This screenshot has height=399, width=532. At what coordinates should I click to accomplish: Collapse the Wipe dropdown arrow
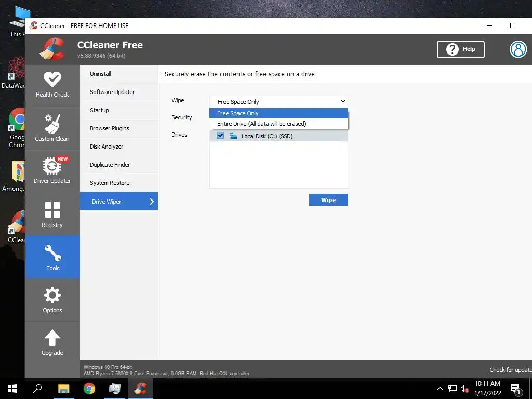click(343, 101)
